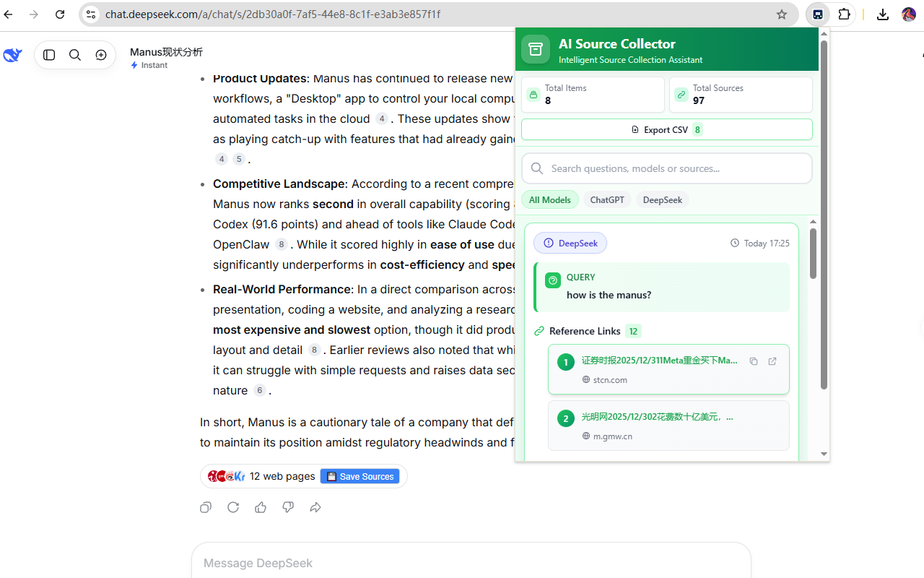Open the 证券时报 reference link title
The height and width of the screenshot is (578, 924).
660,361
